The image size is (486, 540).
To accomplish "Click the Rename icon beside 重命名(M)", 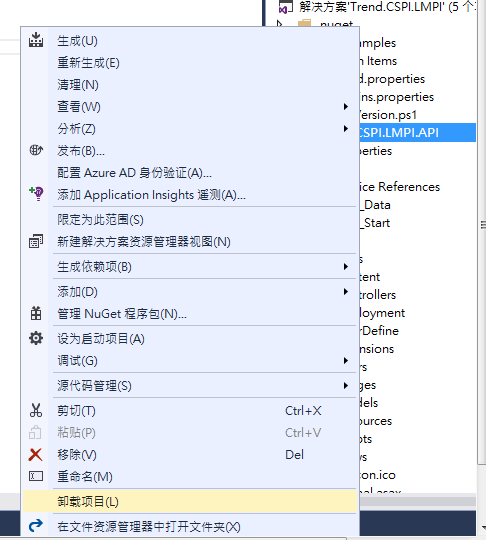I will click(36, 476).
